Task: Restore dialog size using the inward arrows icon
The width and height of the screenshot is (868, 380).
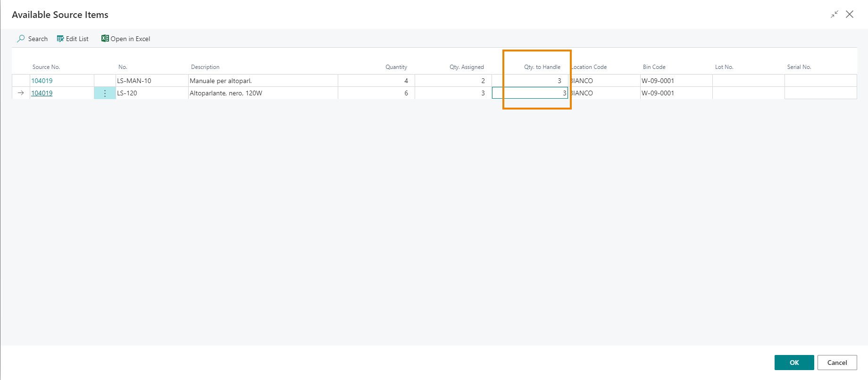Action: click(834, 14)
